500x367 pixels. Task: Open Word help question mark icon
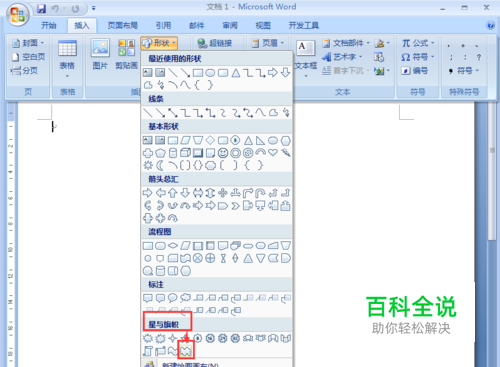click(x=490, y=25)
